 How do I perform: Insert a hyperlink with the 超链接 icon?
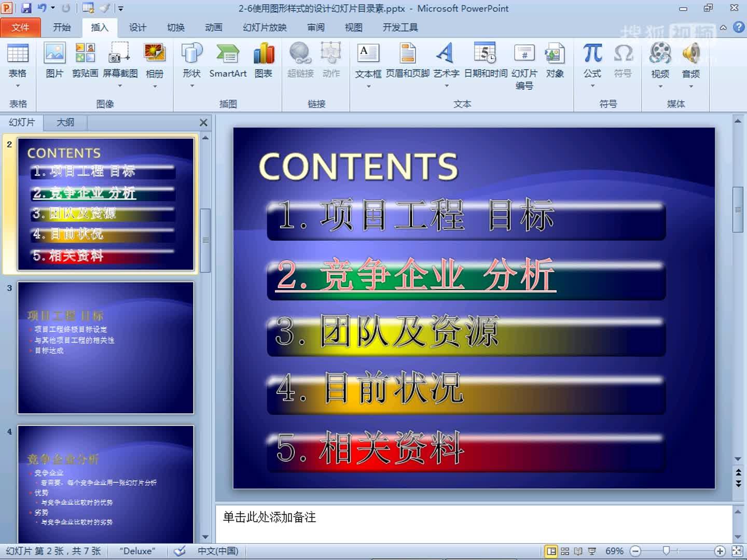pyautogui.click(x=299, y=60)
